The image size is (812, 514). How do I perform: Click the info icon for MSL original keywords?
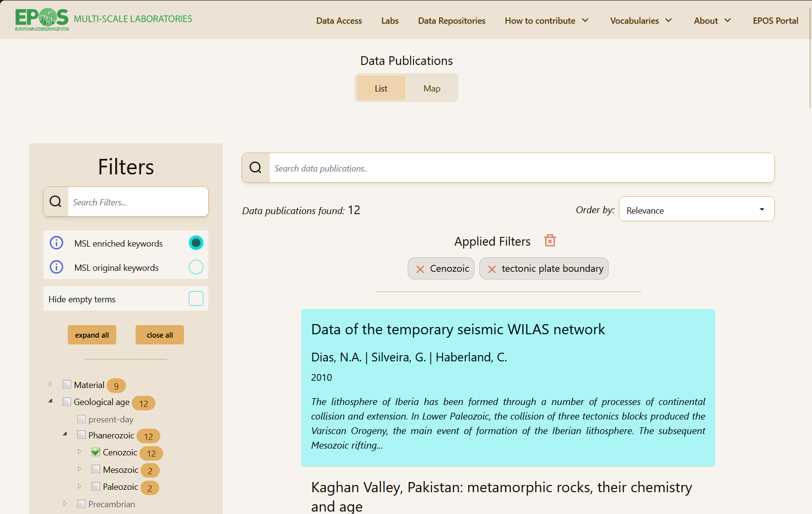tap(57, 267)
